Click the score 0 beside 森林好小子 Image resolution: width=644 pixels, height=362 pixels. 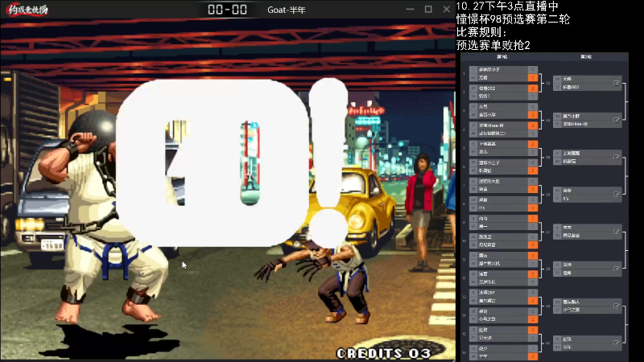click(x=533, y=69)
